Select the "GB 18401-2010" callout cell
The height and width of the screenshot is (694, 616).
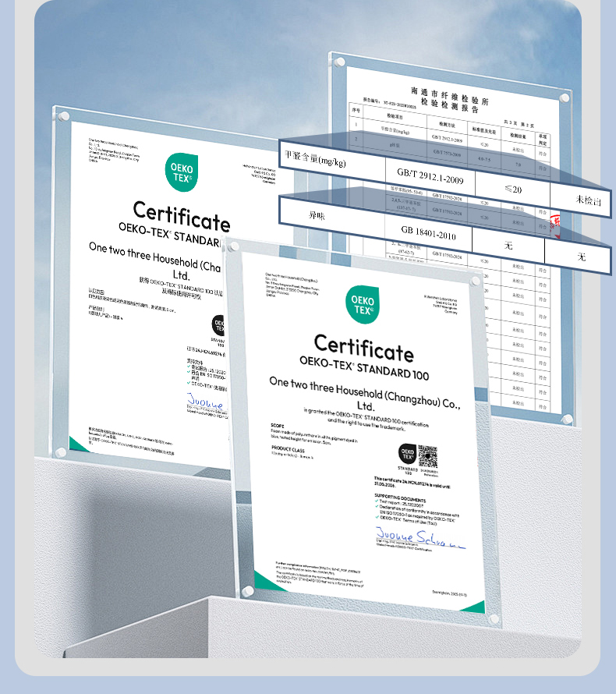coord(428,233)
